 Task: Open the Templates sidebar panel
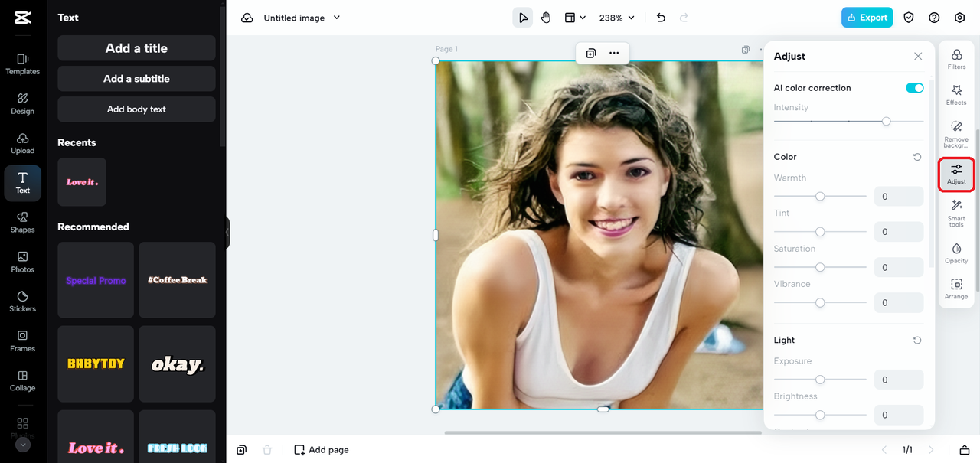click(x=22, y=64)
